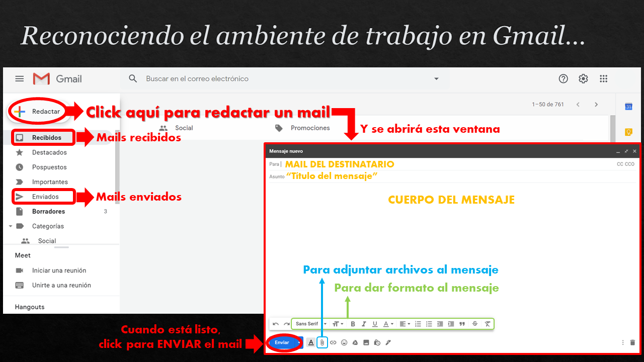Insert an emoji
The width and height of the screenshot is (644, 362).
(344, 342)
